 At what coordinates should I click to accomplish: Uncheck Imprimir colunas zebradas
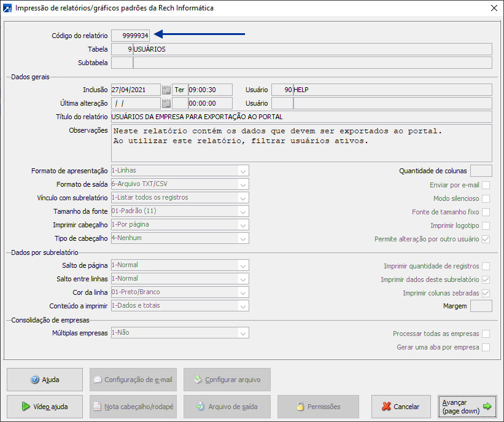pos(486,293)
